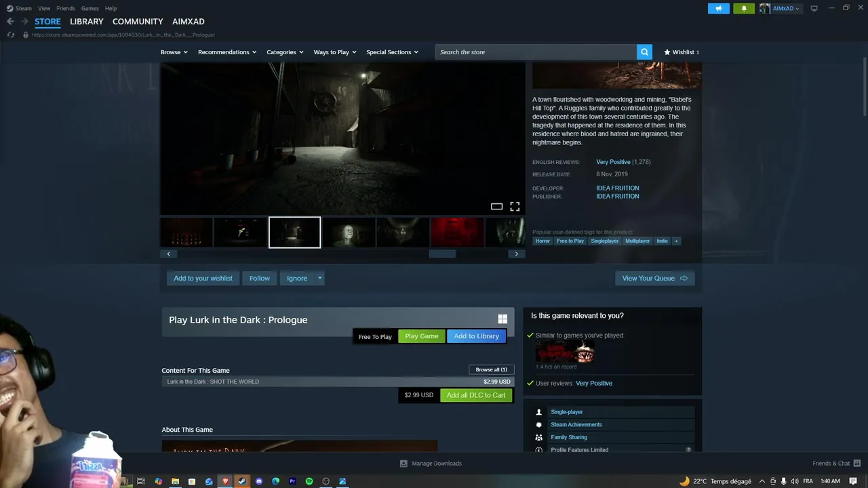Toggle theater mode on the screenshot viewer

click(496, 206)
